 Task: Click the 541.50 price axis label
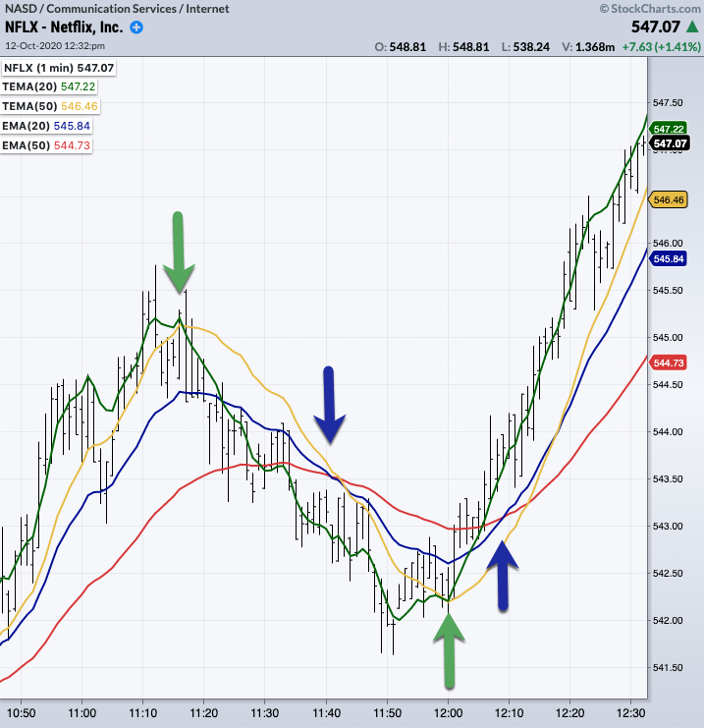pos(668,668)
